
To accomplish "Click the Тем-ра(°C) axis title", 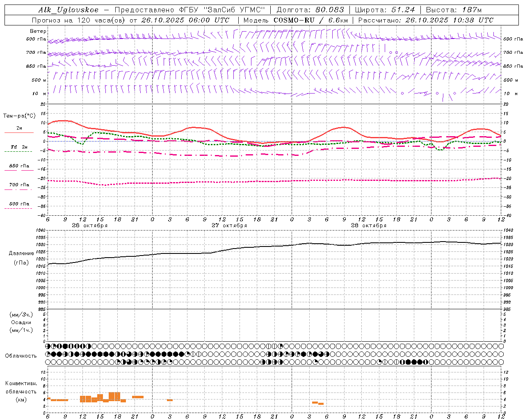I will pyautogui.click(x=19, y=116).
